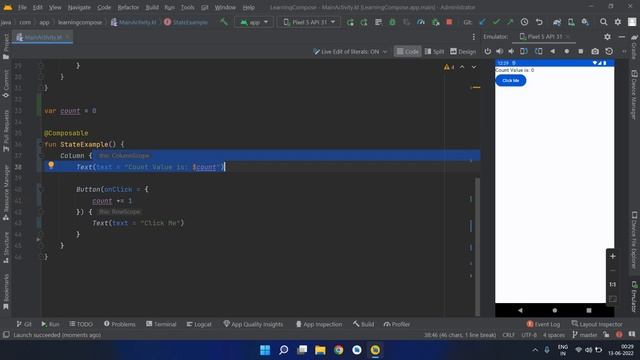Open emulator panel settings gear
The height and width of the screenshot is (360, 640).
(x=607, y=37)
